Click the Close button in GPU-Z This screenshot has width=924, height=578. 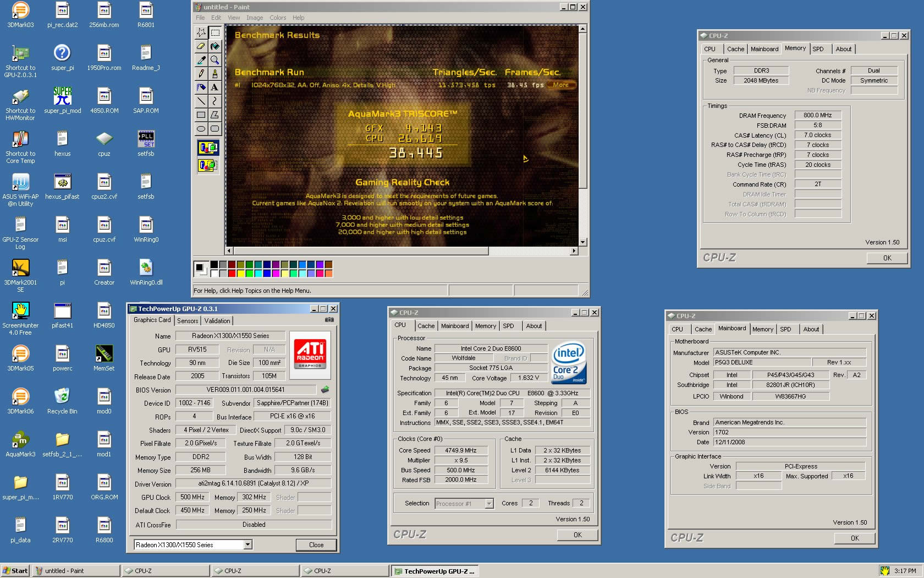[x=316, y=544]
